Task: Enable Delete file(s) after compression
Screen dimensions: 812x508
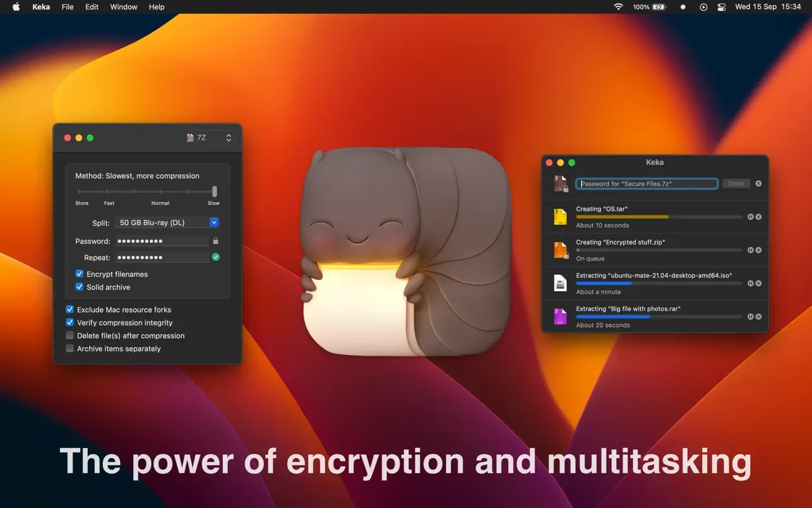Action: coord(69,335)
